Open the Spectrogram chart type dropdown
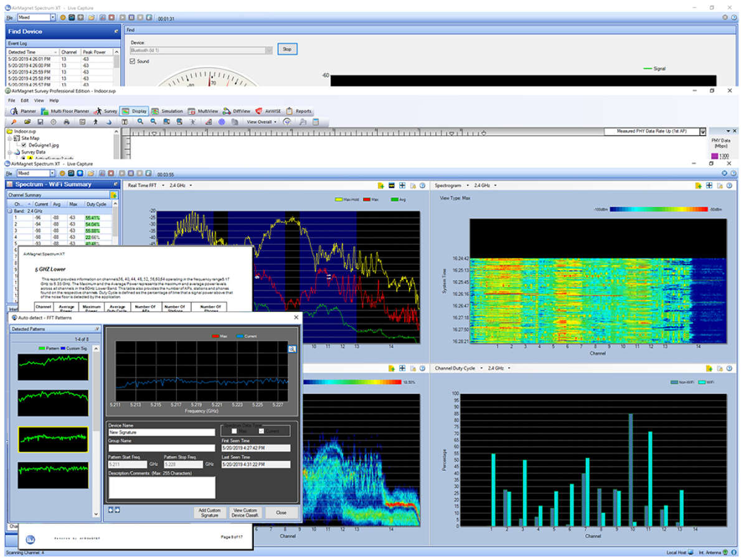Viewport: 741px width, 560px height. pyautogui.click(x=468, y=185)
